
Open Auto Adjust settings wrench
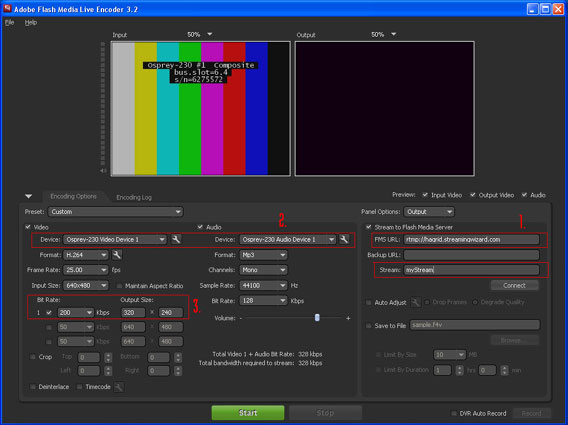tap(415, 302)
